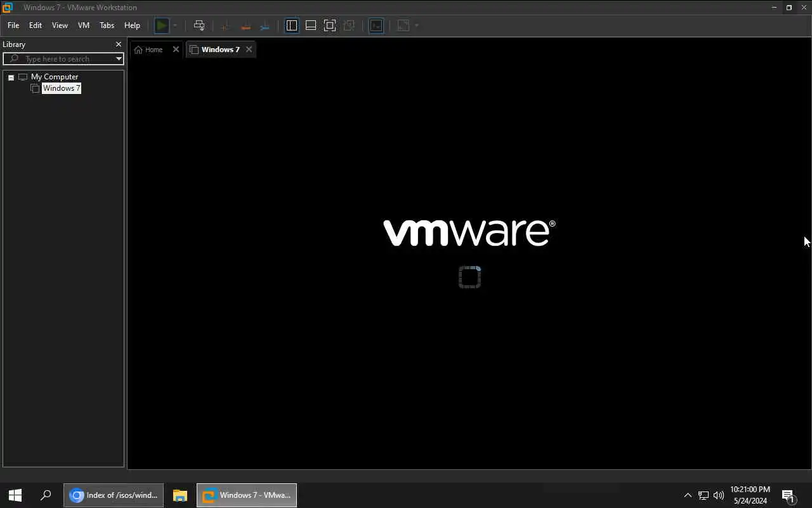Click the Unity mode toolbar icon
Image resolution: width=812 pixels, height=508 pixels.
tap(349, 25)
